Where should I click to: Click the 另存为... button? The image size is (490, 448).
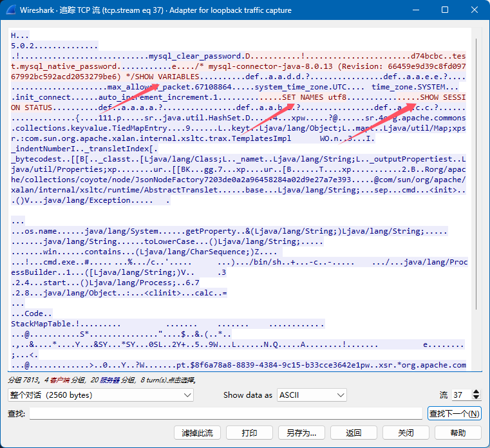pos(301,433)
